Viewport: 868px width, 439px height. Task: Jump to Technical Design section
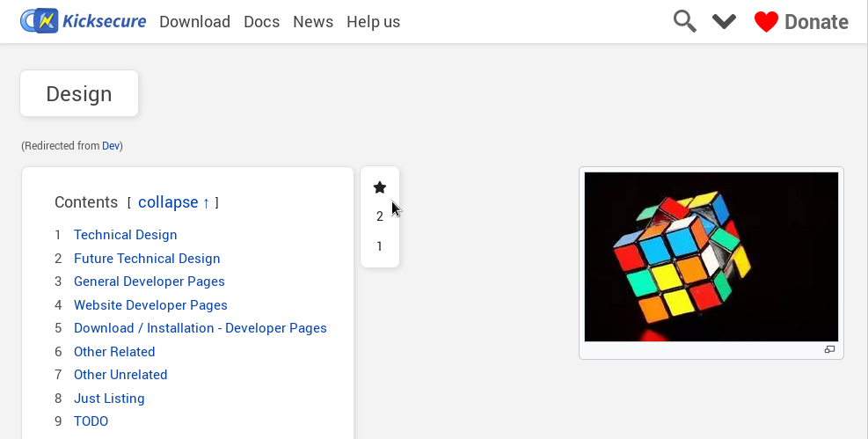click(126, 235)
